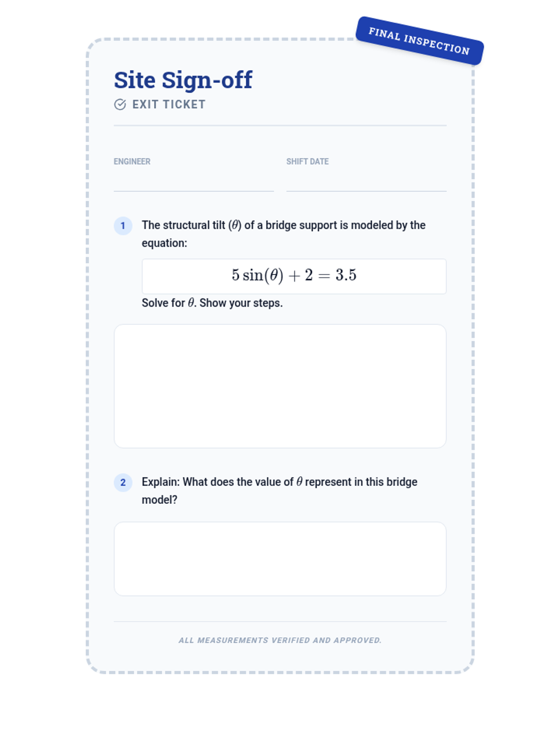
Task: Click the SHIFT DATE field label
Action: [x=308, y=162]
